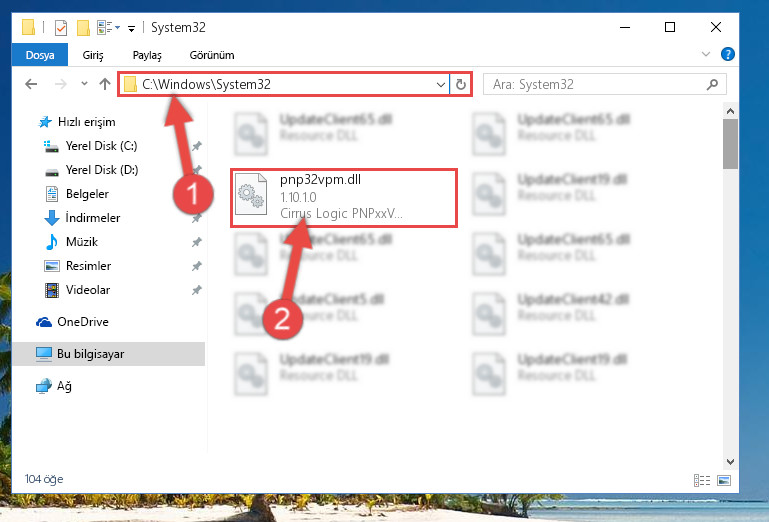Go up one folder level arrow
This screenshot has width=769, height=522.
[x=104, y=84]
